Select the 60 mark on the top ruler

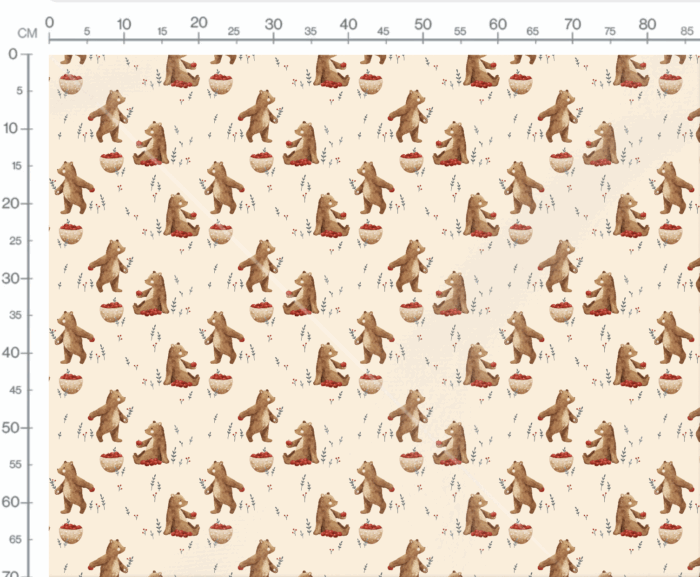[498, 24]
